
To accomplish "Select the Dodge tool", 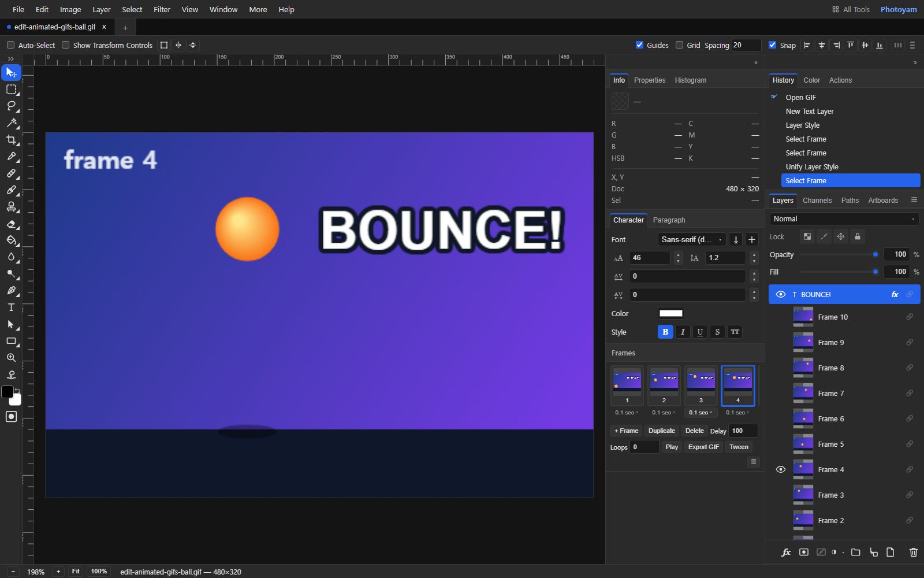I will point(11,273).
